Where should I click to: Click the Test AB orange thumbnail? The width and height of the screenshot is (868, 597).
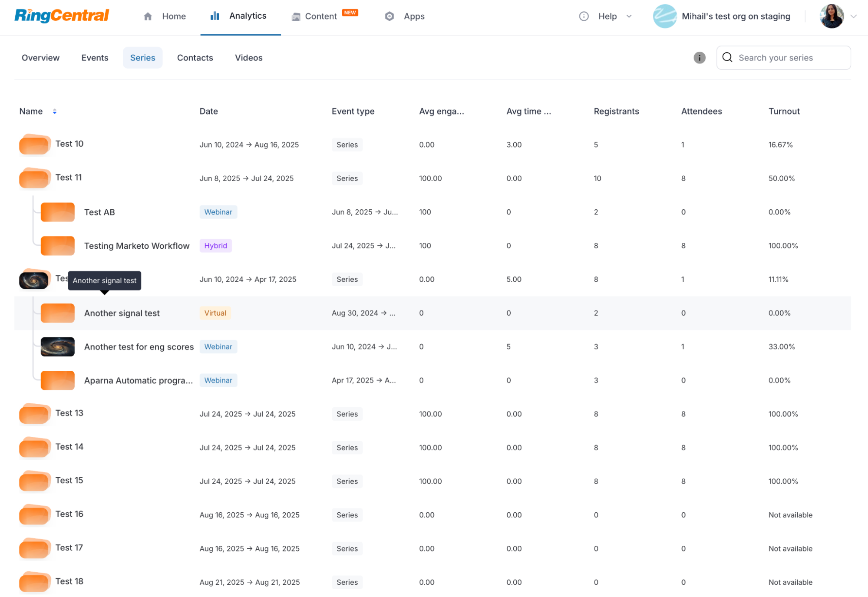coord(58,212)
